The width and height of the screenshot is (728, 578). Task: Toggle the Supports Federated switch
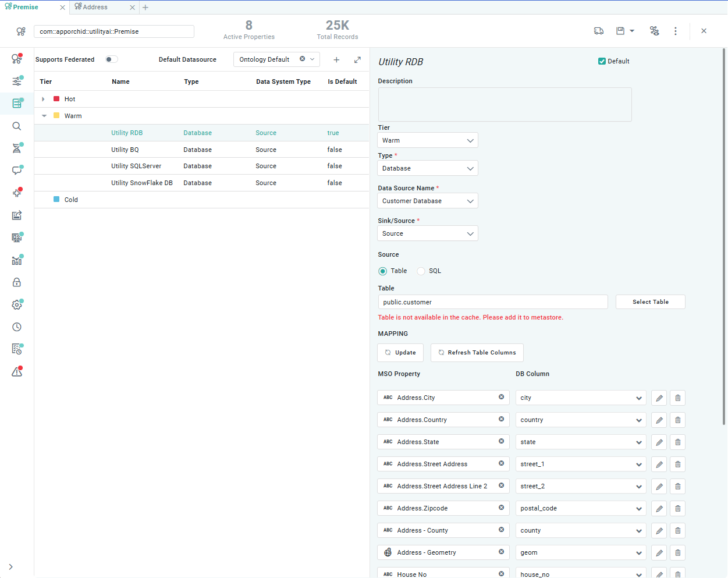(x=111, y=59)
